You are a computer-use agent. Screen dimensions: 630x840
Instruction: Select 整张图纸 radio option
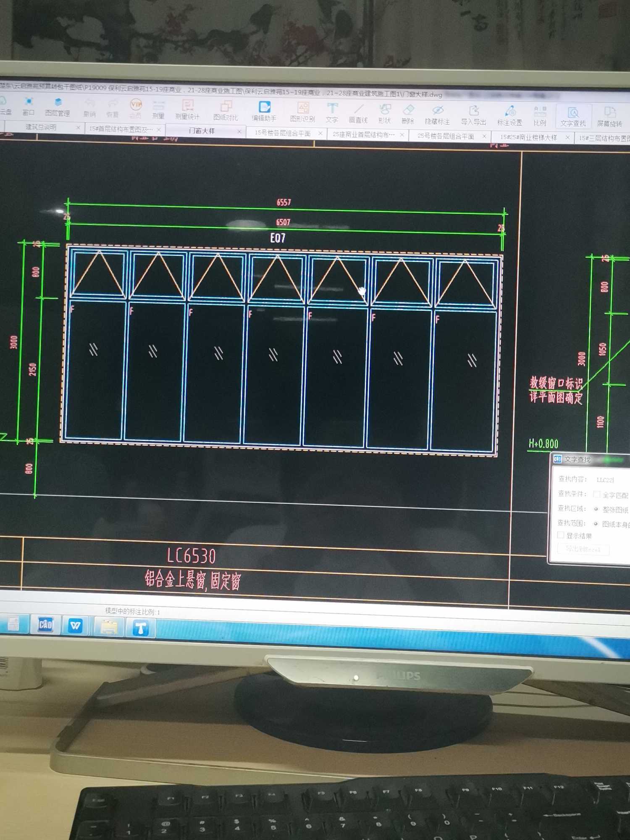[x=596, y=509]
